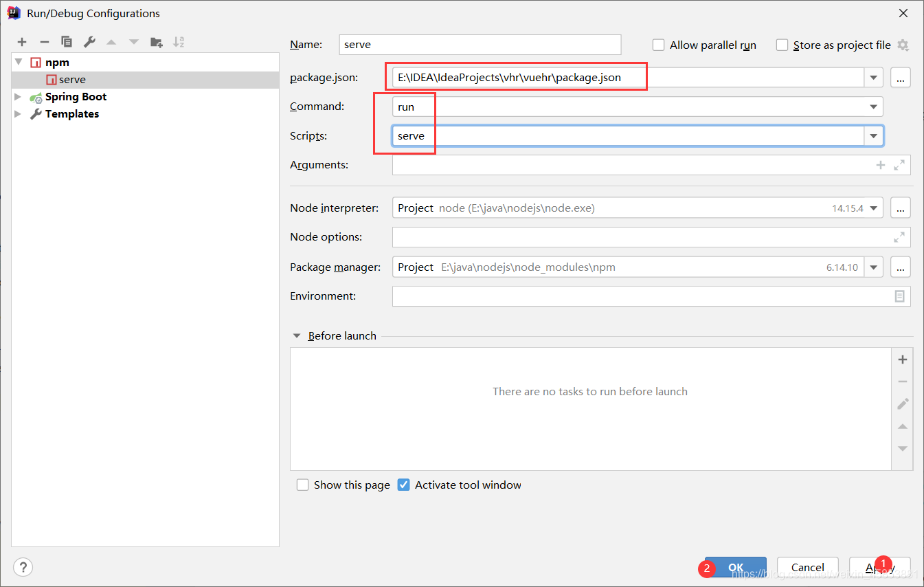Move configuration down with the arrow
This screenshot has width=924, height=587.
click(x=134, y=42)
